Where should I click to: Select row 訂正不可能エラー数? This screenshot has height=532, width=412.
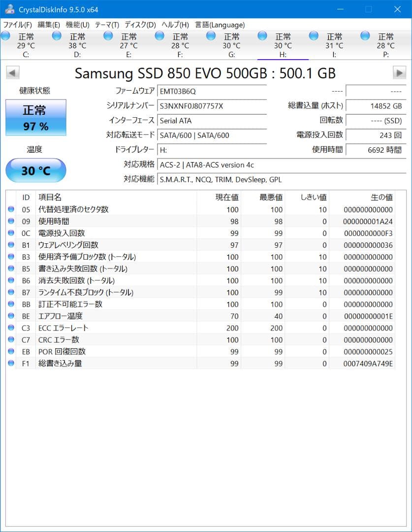point(200,304)
